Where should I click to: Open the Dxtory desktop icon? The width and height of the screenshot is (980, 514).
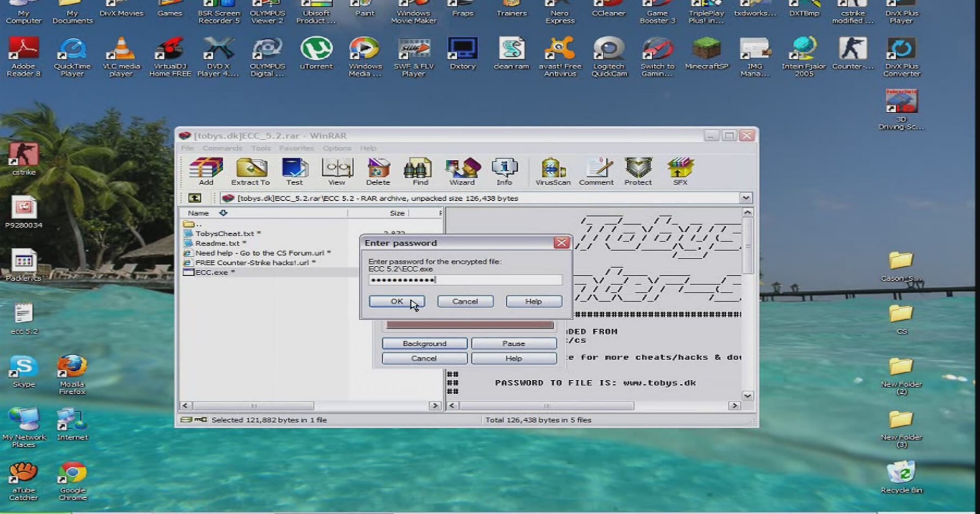pyautogui.click(x=463, y=53)
